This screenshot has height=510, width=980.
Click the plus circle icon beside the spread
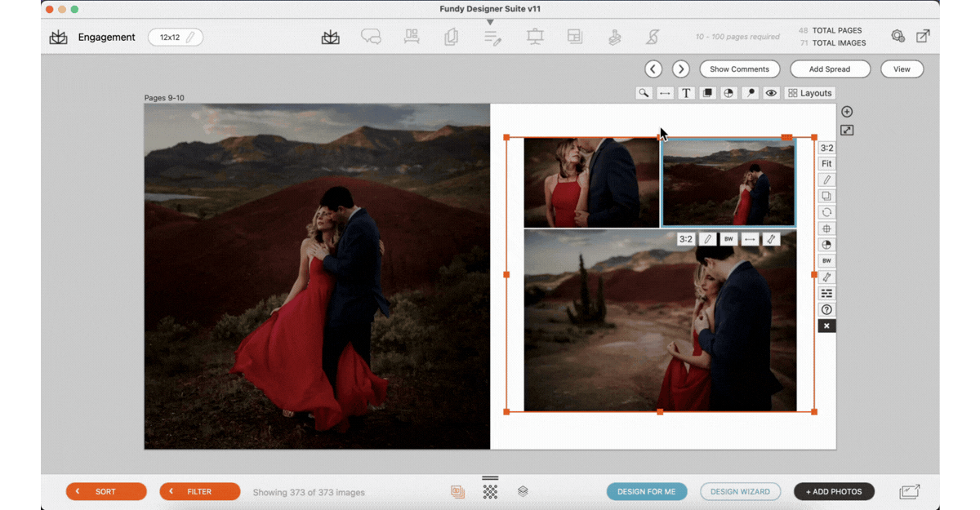point(847,112)
